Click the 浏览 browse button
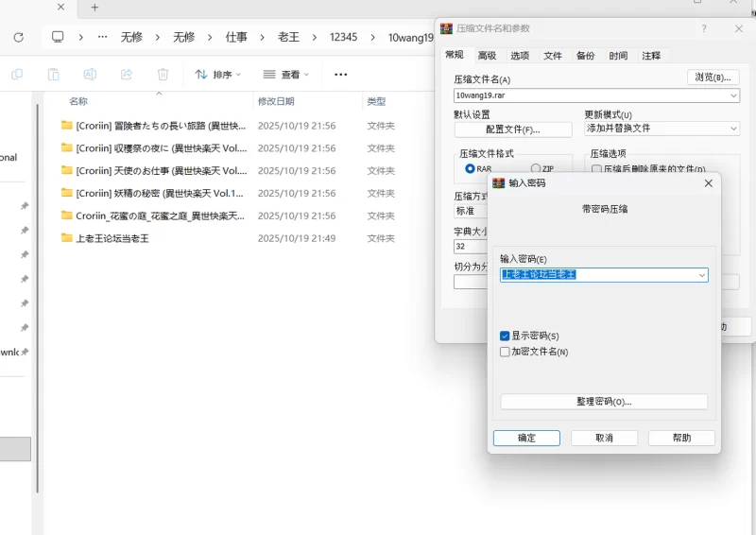The height and width of the screenshot is (535, 756). [713, 78]
